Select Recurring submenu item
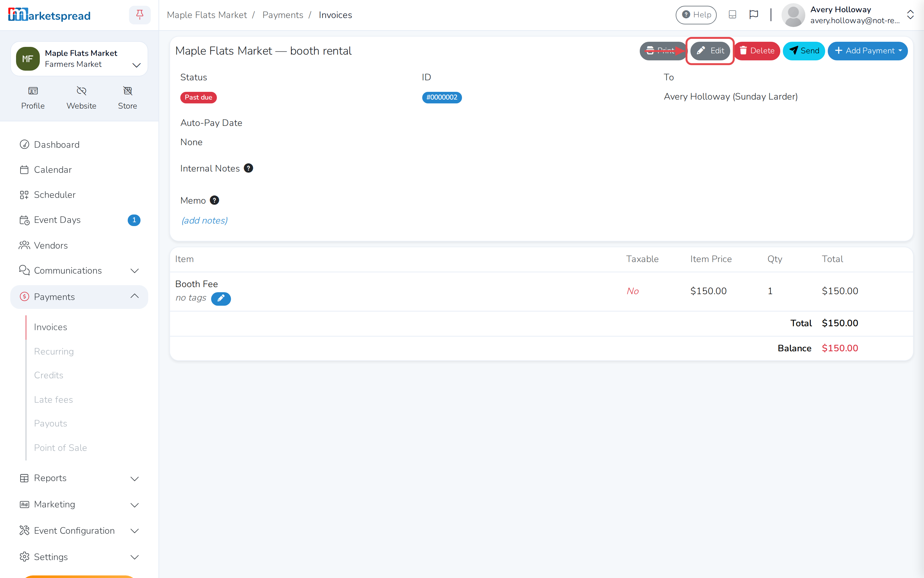The width and height of the screenshot is (924, 578). (54, 351)
